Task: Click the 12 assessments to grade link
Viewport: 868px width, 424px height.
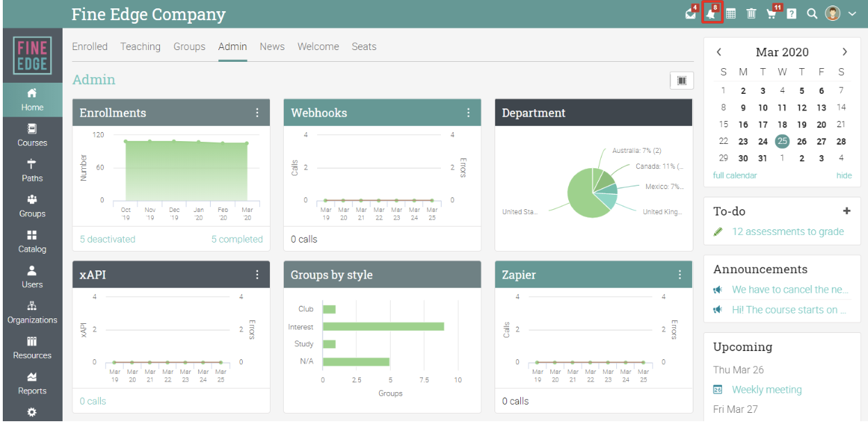Action: 788,231
